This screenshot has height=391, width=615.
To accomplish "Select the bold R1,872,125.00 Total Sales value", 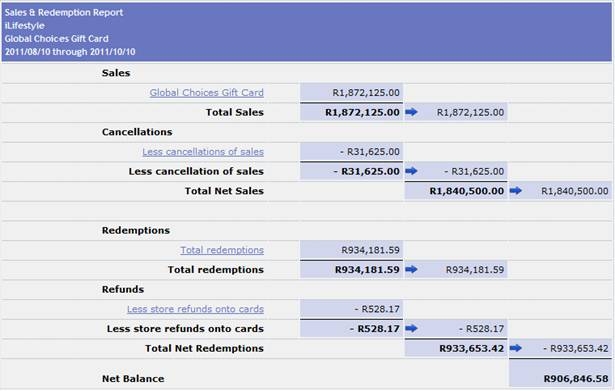I will [x=362, y=113].
